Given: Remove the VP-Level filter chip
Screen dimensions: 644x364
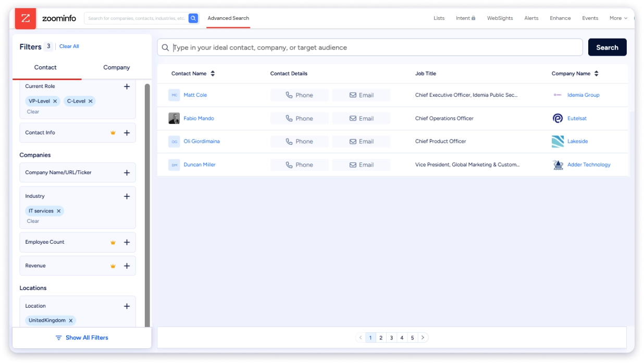Looking at the screenshot, I should (x=55, y=101).
